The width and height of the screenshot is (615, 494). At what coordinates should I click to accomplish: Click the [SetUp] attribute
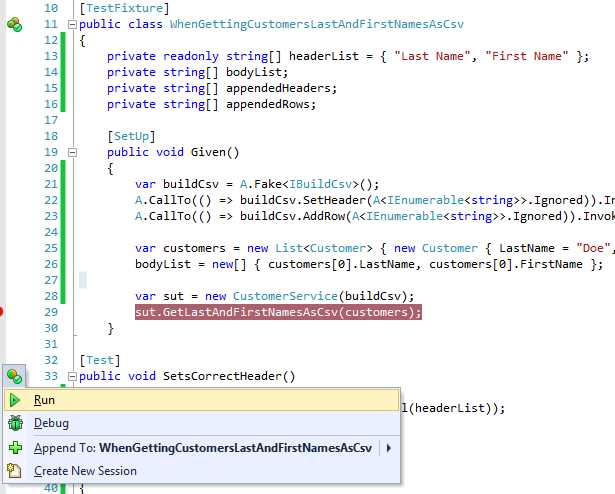(x=131, y=136)
